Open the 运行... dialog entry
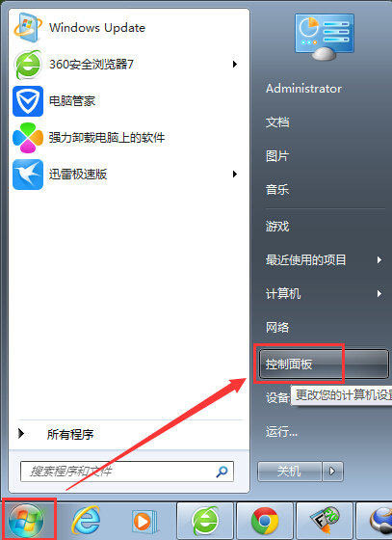The width and height of the screenshot is (392, 540). click(281, 431)
